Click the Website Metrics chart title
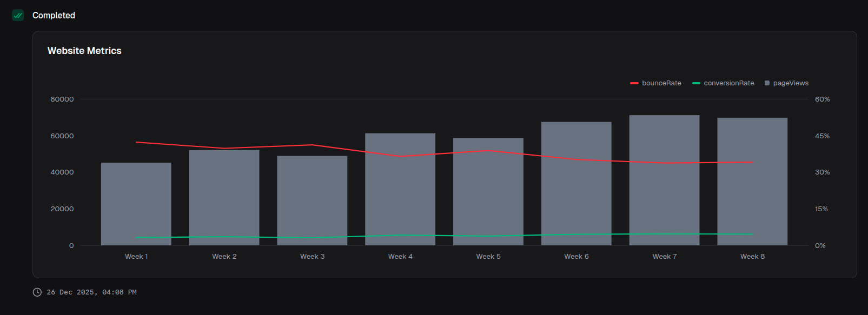 [x=84, y=51]
